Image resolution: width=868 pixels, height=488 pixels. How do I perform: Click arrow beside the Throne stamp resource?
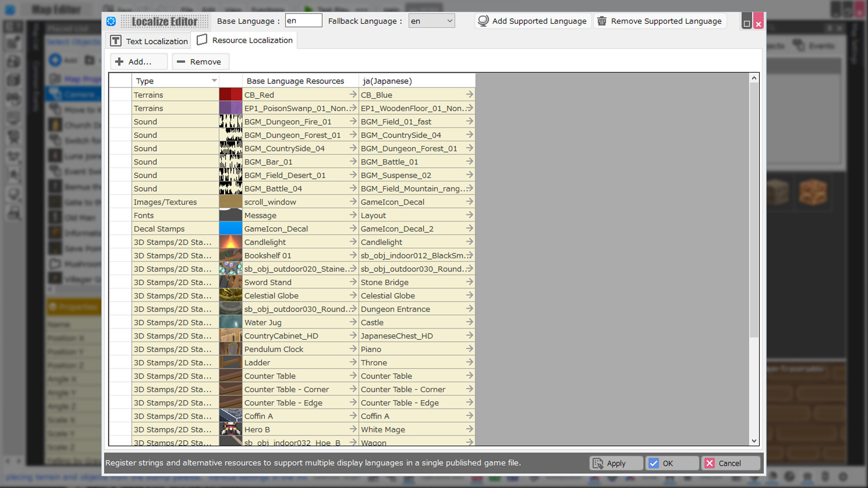pyautogui.click(x=469, y=362)
